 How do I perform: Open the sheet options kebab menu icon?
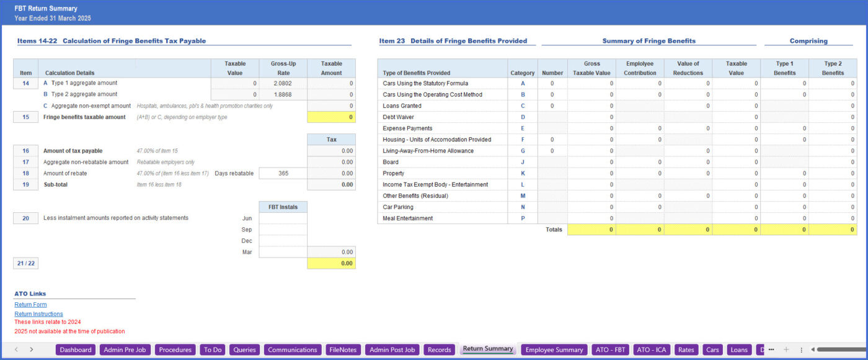tap(801, 349)
